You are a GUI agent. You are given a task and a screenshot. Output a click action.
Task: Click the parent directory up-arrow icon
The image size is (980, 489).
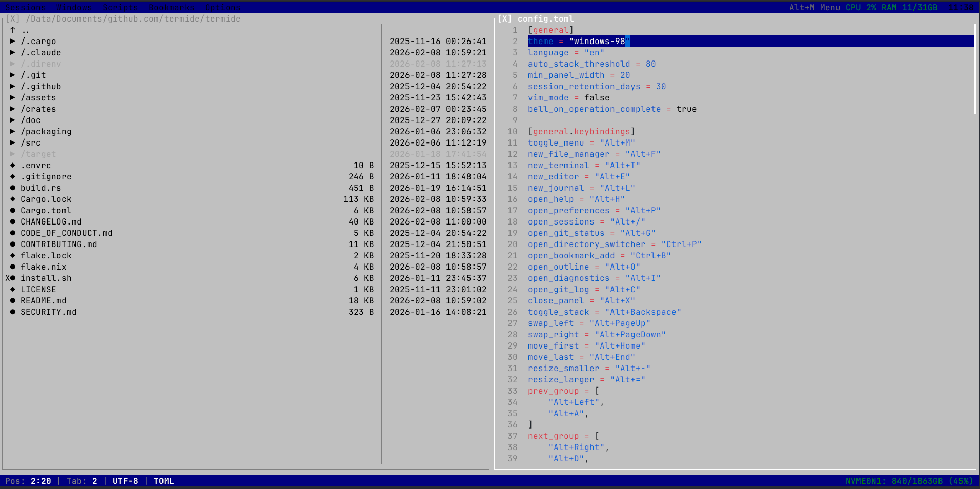(x=12, y=30)
